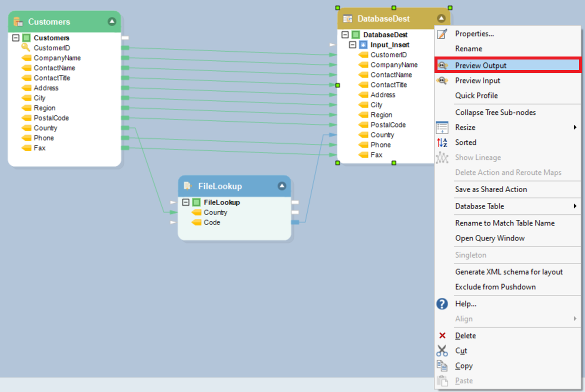Click the Sorted A-Z icon
The image size is (585, 392).
point(442,142)
